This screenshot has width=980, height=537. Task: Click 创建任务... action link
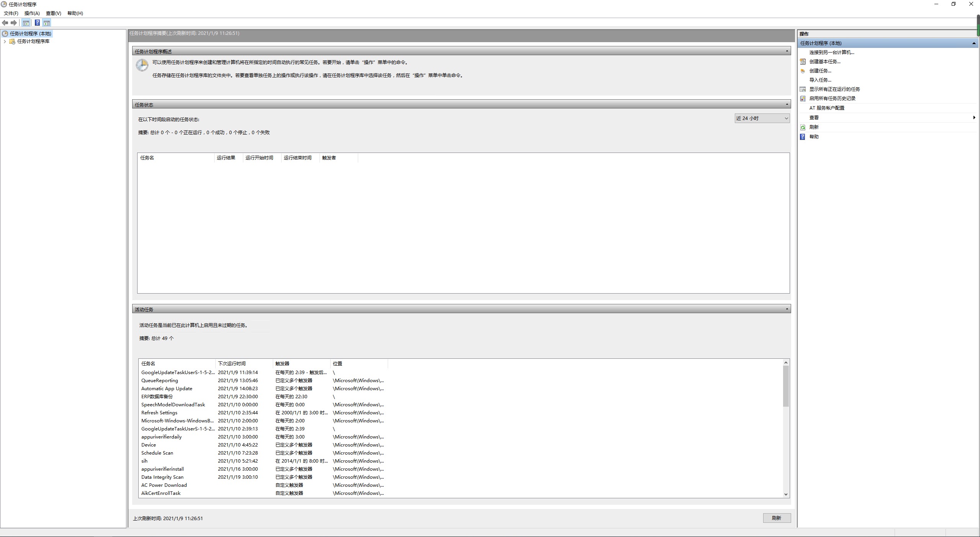(x=820, y=71)
